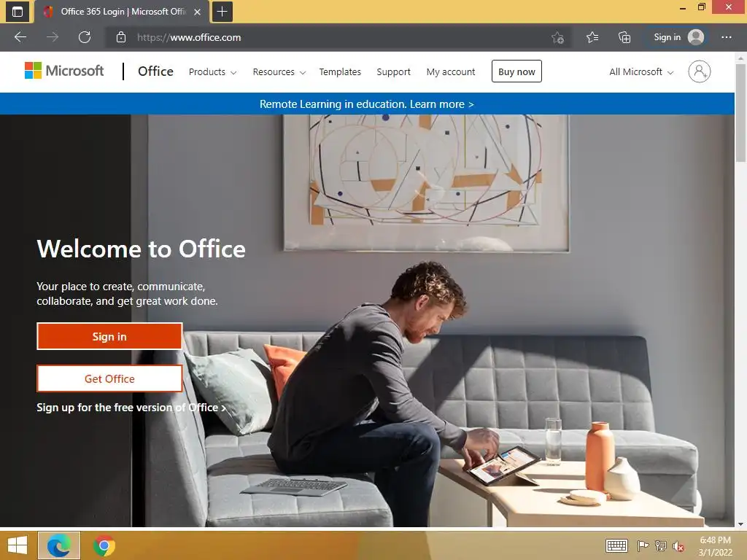
Task: Open Sign up for the free version link
Action: (131, 408)
